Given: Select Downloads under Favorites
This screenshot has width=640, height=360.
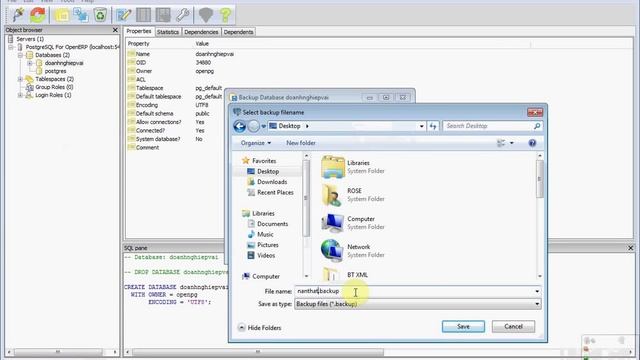Looking at the screenshot, I should [x=267, y=182].
